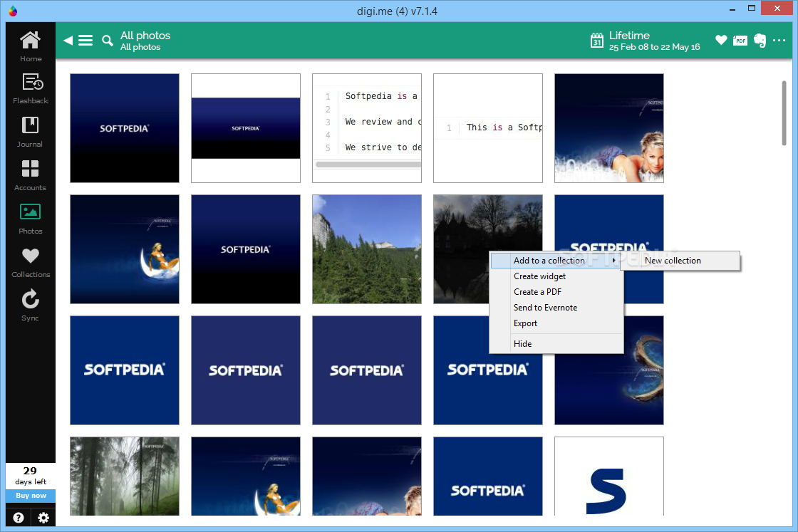This screenshot has width=798, height=532.
Task: Open the mountain forest photo thumbnail
Action: (367, 249)
